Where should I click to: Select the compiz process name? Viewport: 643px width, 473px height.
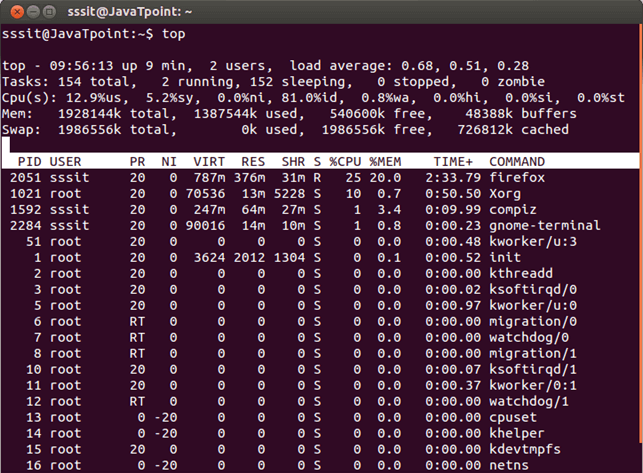click(x=513, y=210)
